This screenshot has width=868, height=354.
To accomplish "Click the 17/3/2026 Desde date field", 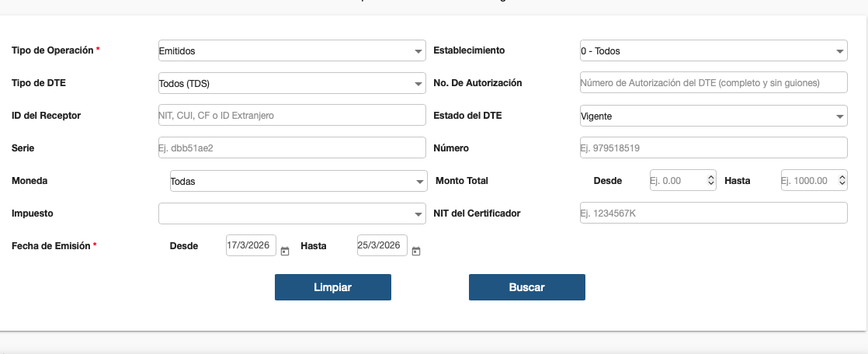I will [251, 245].
